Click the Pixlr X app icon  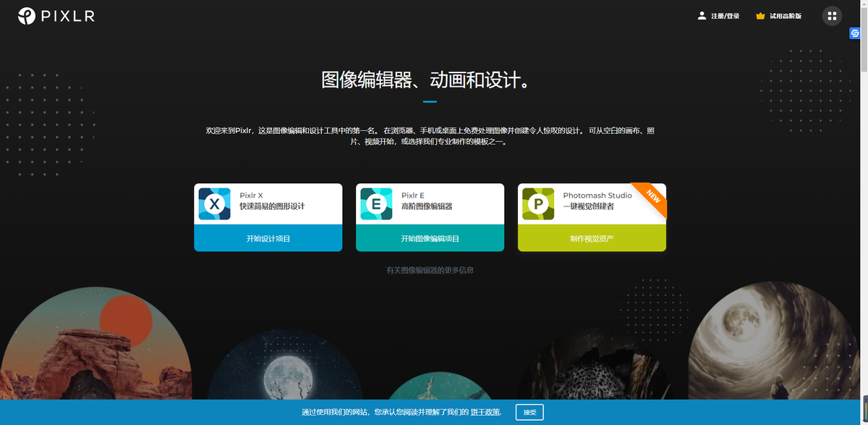coord(214,204)
